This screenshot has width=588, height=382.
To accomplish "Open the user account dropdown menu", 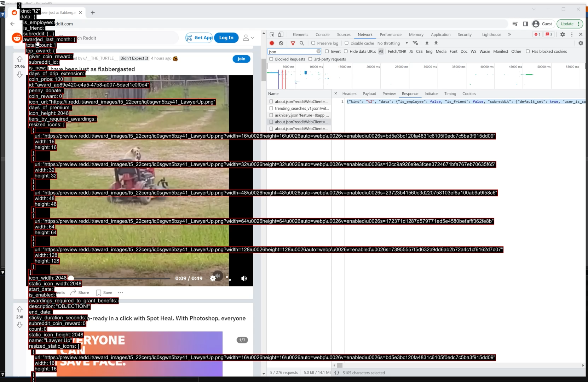I will 248,38.
